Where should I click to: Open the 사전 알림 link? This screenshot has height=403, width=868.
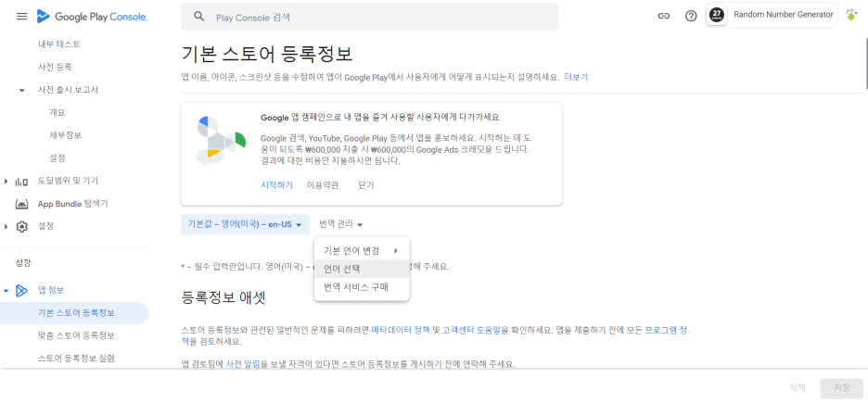pos(244,364)
